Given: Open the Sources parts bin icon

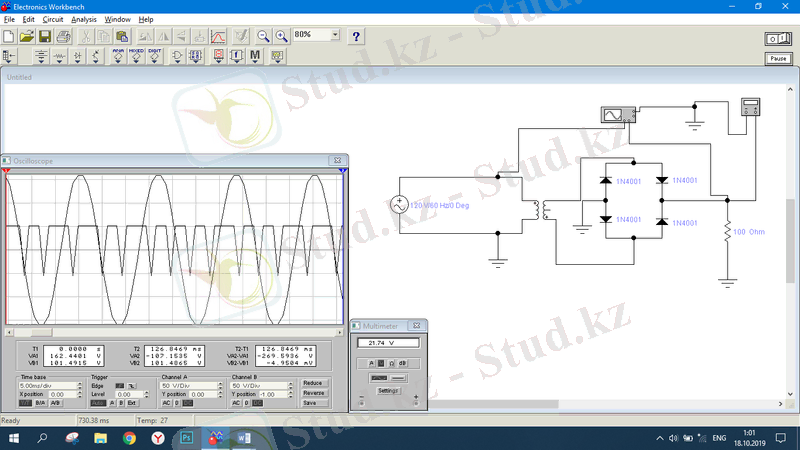Looking at the screenshot, I should 41,56.
